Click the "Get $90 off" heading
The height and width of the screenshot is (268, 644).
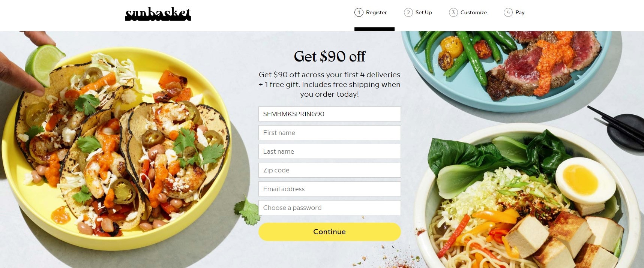coord(329,56)
